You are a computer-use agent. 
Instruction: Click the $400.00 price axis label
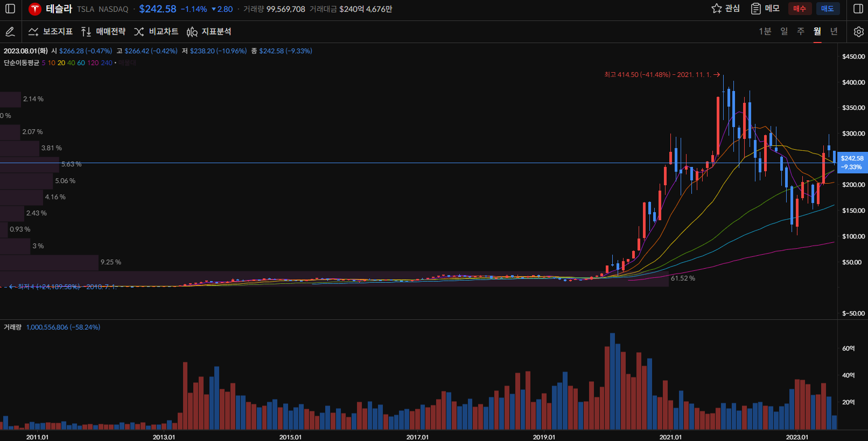[x=853, y=82]
